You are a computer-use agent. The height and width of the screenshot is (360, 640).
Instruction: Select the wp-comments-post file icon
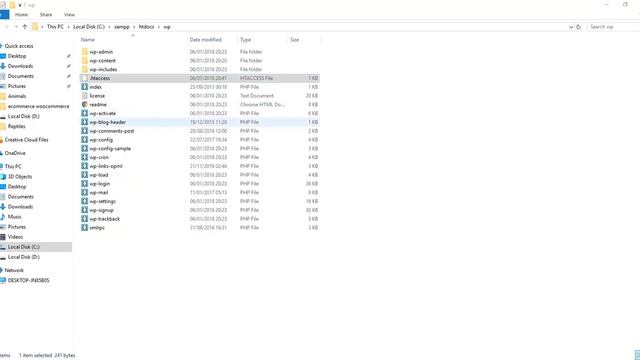click(84, 131)
